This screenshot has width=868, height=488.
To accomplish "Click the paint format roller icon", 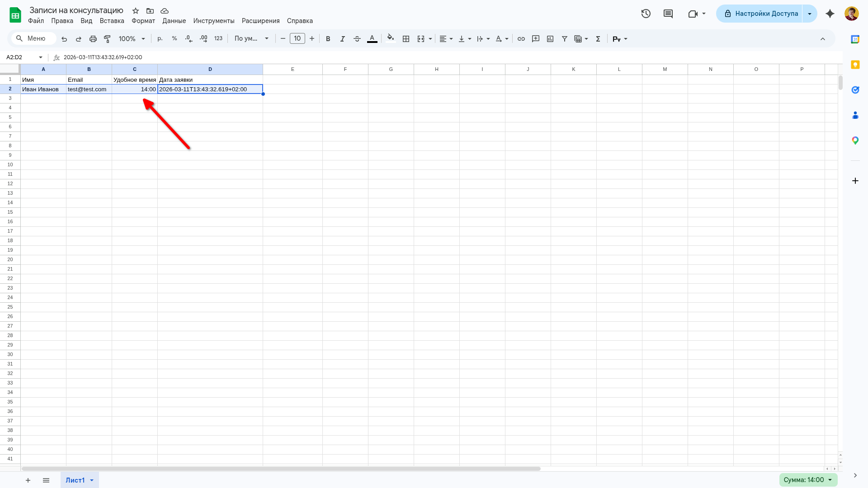I will click(107, 39).
